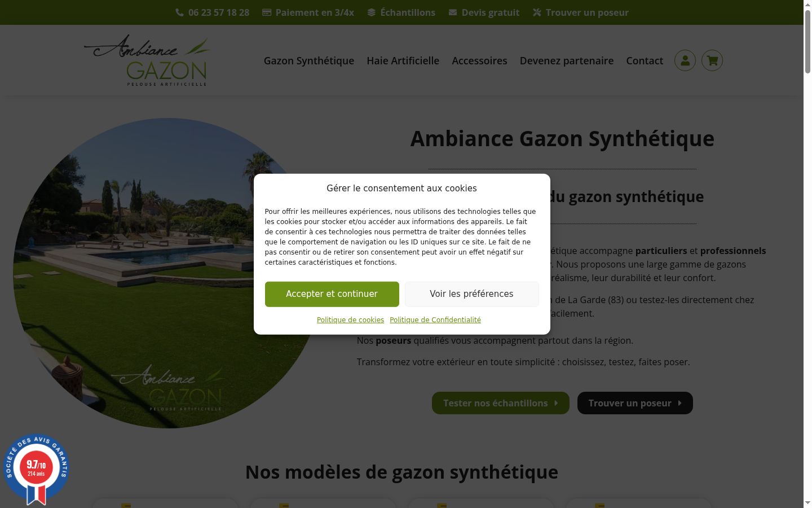Click the layers icon next to Échantillons
This screenshot has height=508, width=812.
[x=371, y=12]
